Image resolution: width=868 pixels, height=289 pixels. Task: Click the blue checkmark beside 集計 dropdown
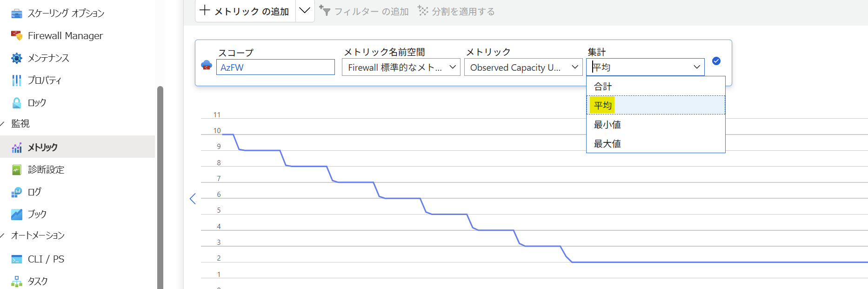[x=716, y=61]
